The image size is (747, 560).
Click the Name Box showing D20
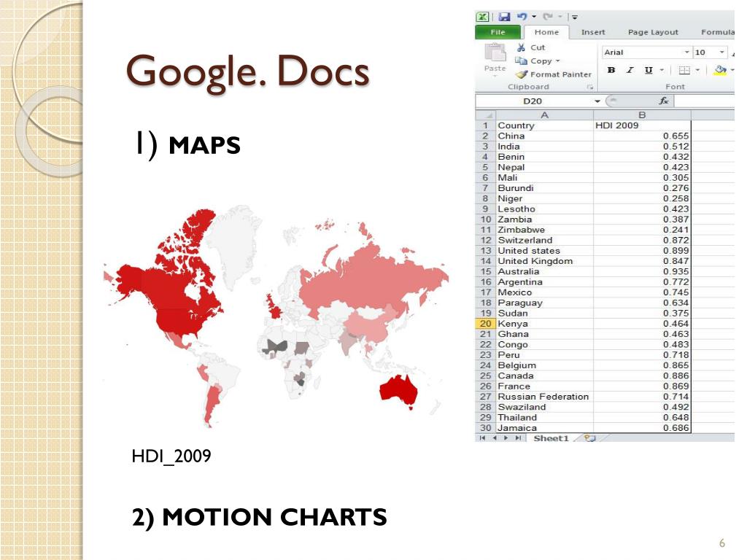pyautogui.click(x=533, y=101)
